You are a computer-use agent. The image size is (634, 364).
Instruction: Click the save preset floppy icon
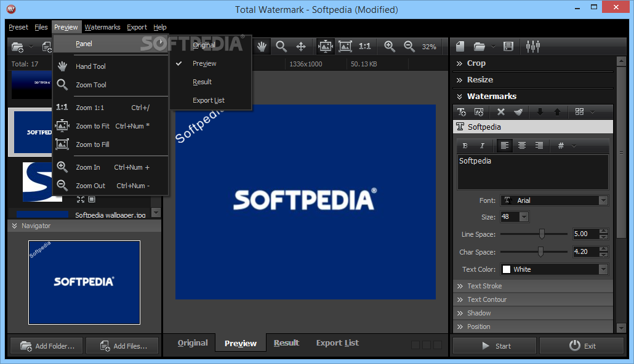(508, 47)
